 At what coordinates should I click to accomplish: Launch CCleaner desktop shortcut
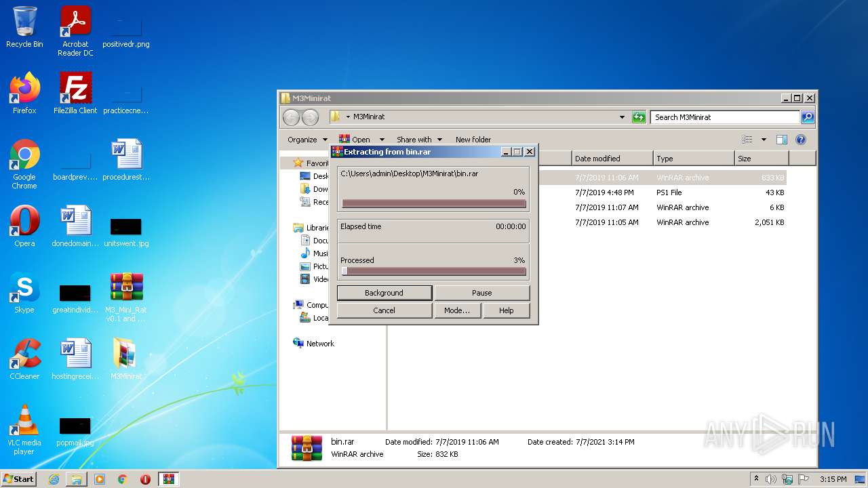(24, 359)
